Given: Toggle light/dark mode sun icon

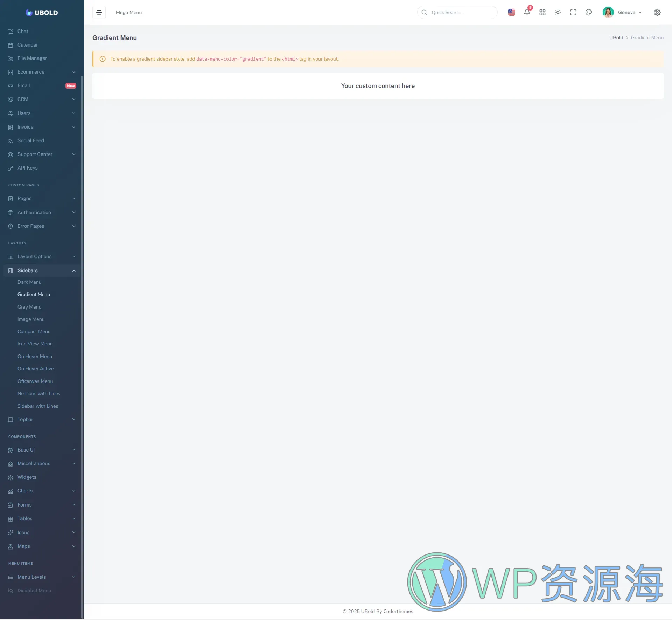Looking at the screenshot, I should (x=558, y=12).
